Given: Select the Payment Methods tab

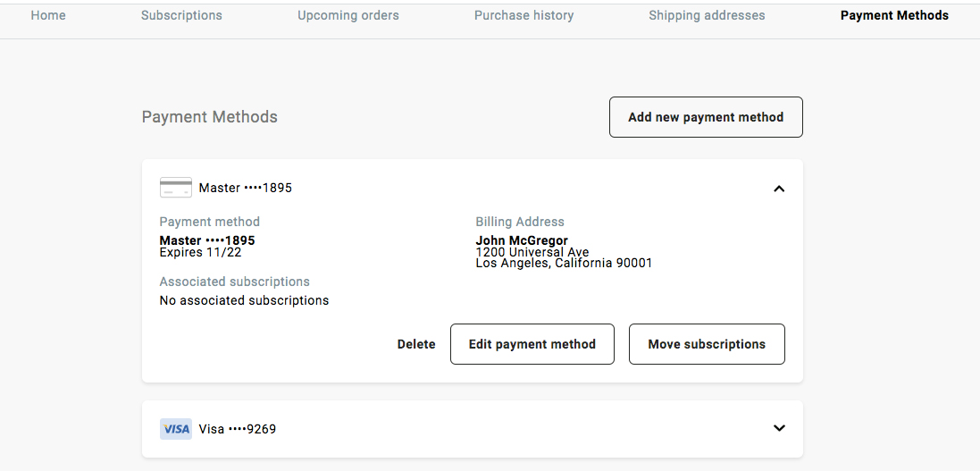Looking at the screenshot, I should coord(894,15).
